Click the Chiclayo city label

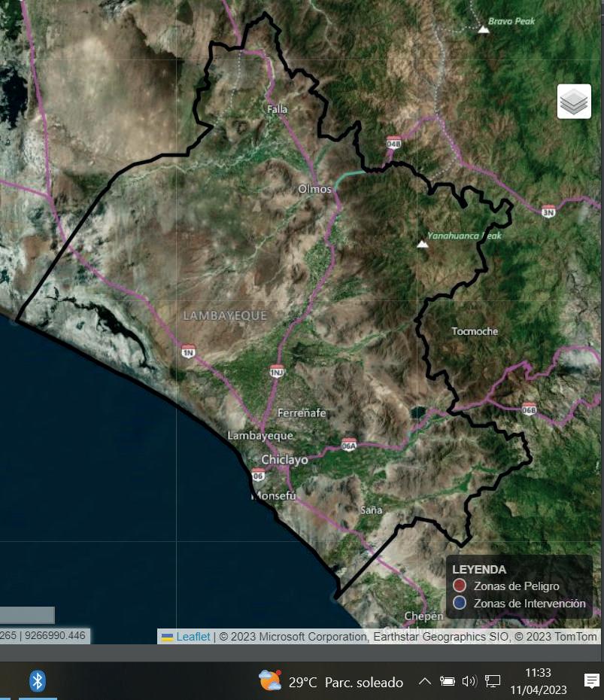click(x=284, y=459)
